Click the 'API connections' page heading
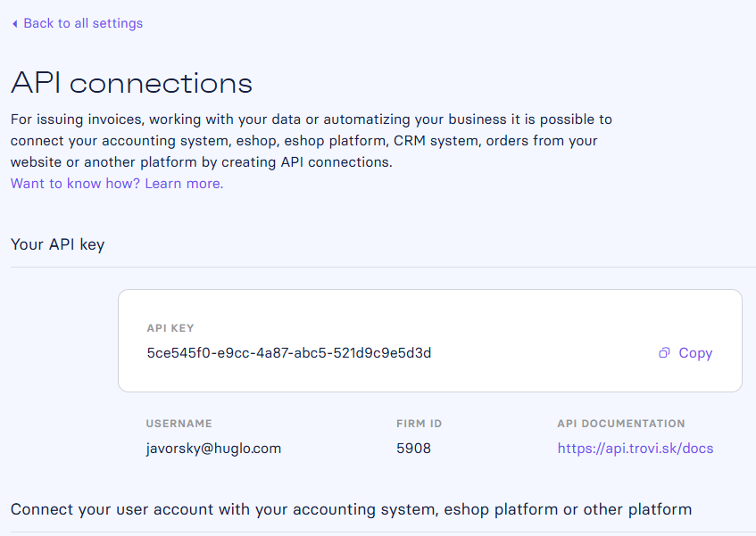This screenshot has height=536, width=756. tap(131, 83)
